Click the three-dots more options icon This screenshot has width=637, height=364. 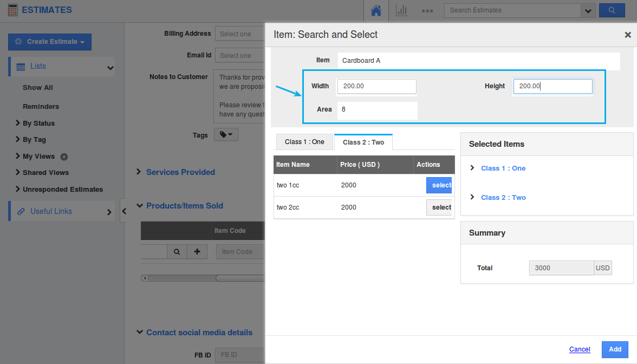427,10
